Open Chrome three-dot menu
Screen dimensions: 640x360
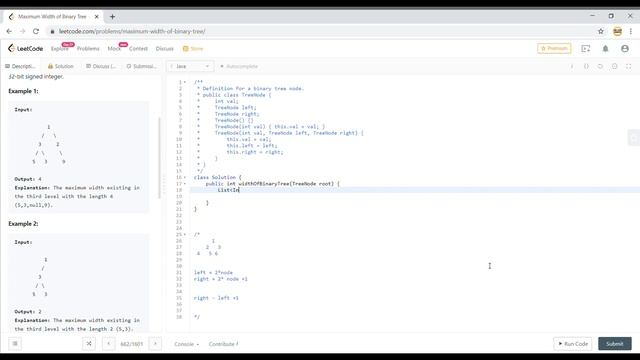[x=631, y=31]
